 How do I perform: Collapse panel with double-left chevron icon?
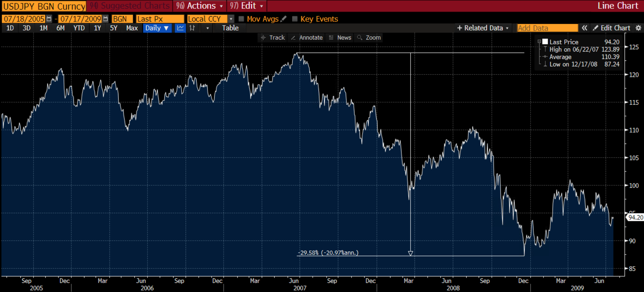[584, 28]
